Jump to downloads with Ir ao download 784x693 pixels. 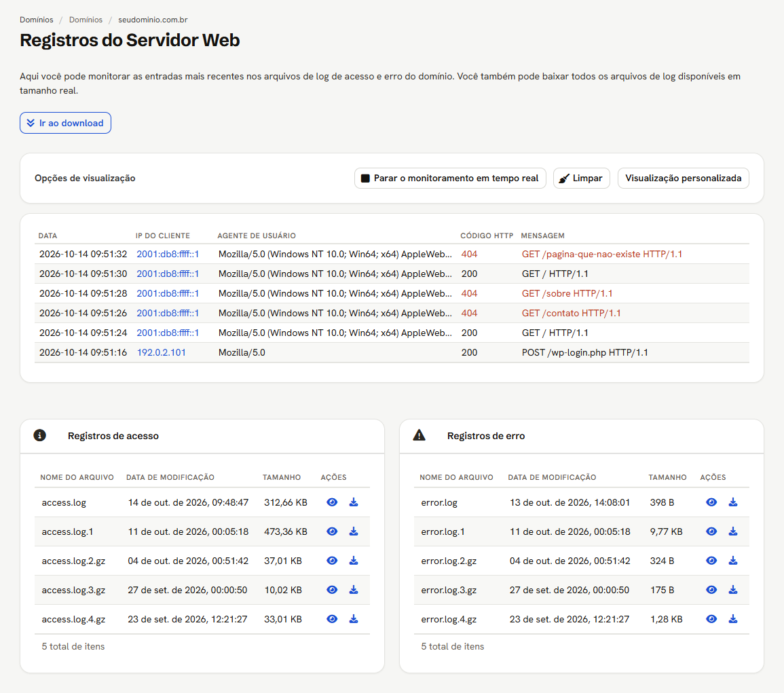pos(65,123)
